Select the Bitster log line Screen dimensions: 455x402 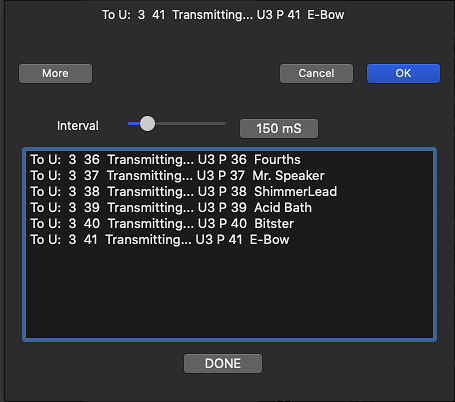click(x=162, y=224)
